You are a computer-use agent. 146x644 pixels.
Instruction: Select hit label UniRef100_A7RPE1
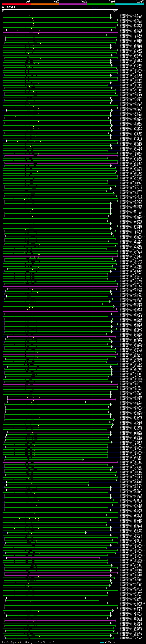click(x=131, y=35)
